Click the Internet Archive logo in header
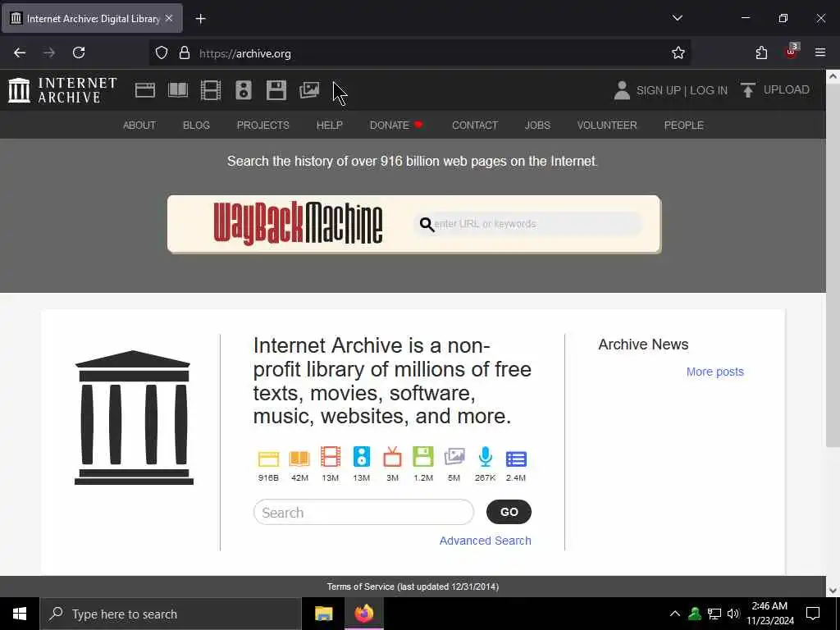 click(x=62, y=90)
